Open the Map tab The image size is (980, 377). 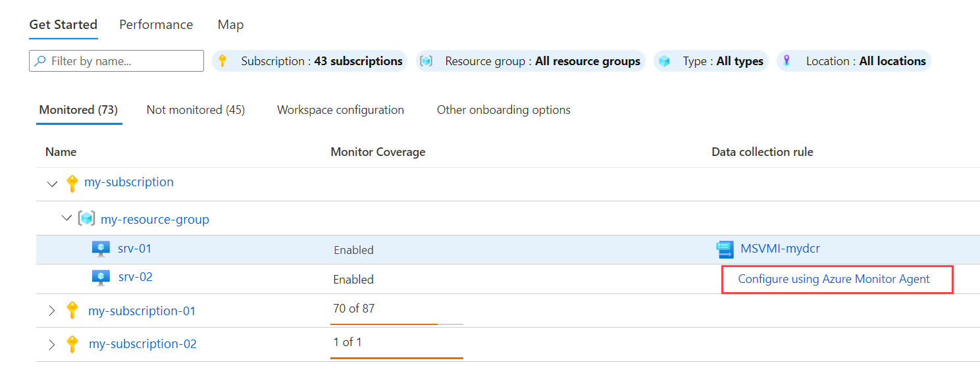point(230,25)
